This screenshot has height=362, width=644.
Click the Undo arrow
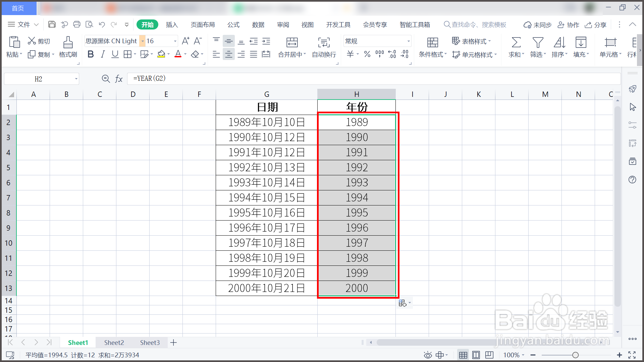[x=102, y=24]
